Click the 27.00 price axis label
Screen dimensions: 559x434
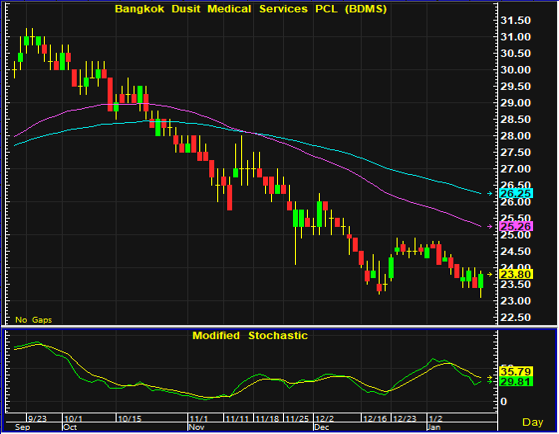coord(516,169)
